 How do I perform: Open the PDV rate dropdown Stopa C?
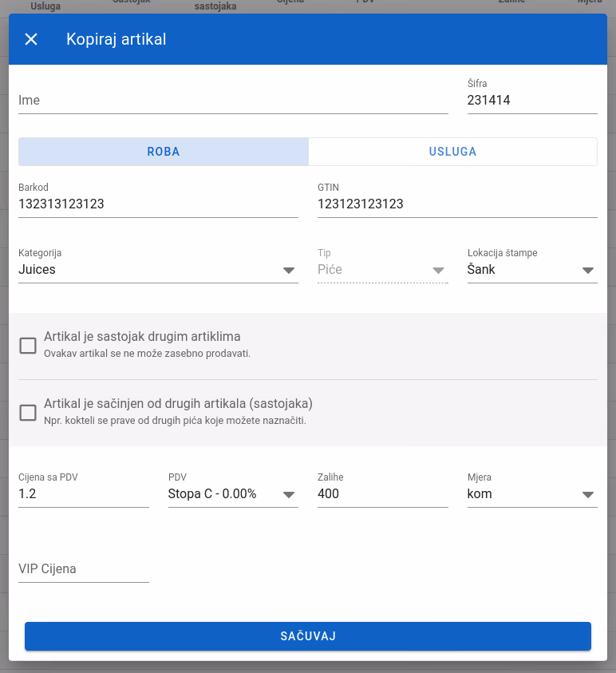pyautogui.click(x=233, y=494)
